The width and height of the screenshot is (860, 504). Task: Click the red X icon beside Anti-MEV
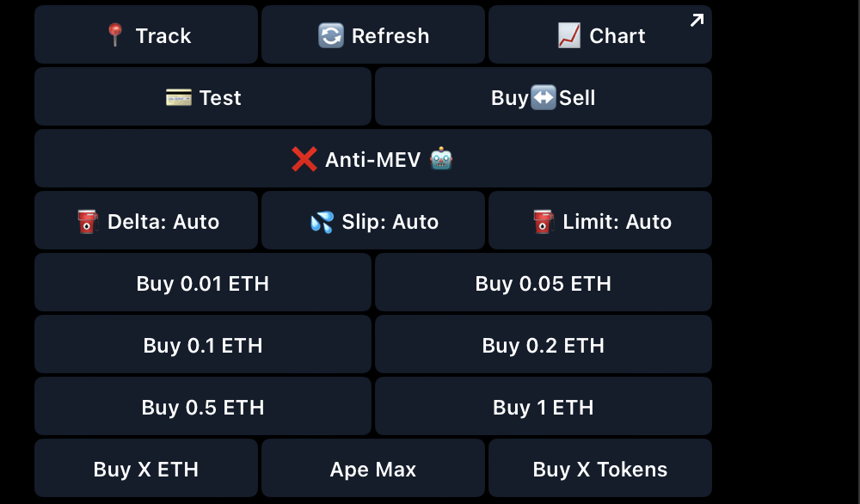(304, 159)
